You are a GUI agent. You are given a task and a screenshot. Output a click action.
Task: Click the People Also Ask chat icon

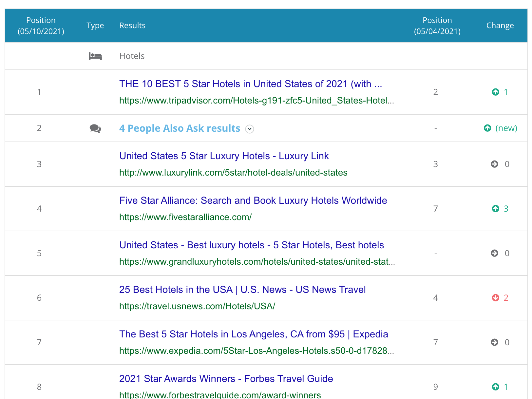click(95, 128)
